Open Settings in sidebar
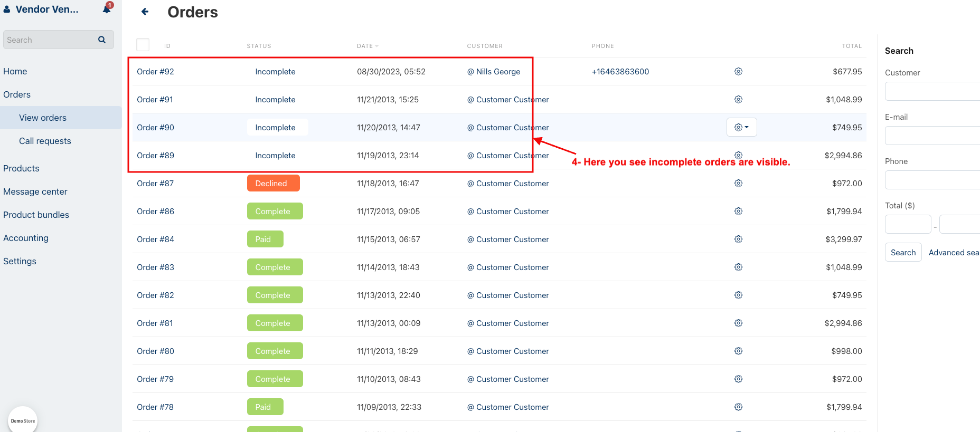 [x=20, y=261]
